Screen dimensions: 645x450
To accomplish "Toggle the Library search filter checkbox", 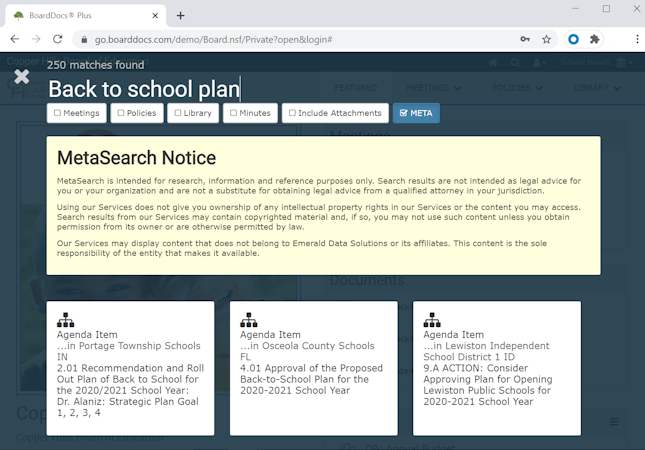I will 193,113.
